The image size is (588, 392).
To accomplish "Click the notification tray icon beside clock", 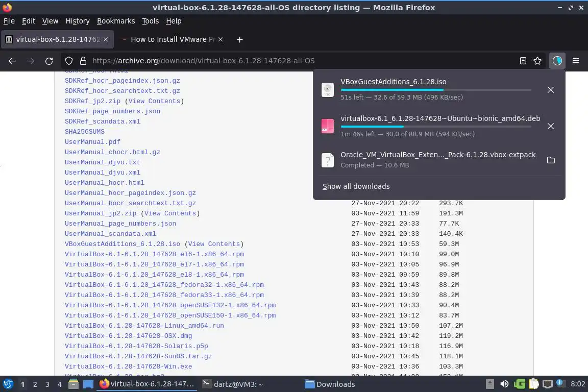I will point(560,383).
